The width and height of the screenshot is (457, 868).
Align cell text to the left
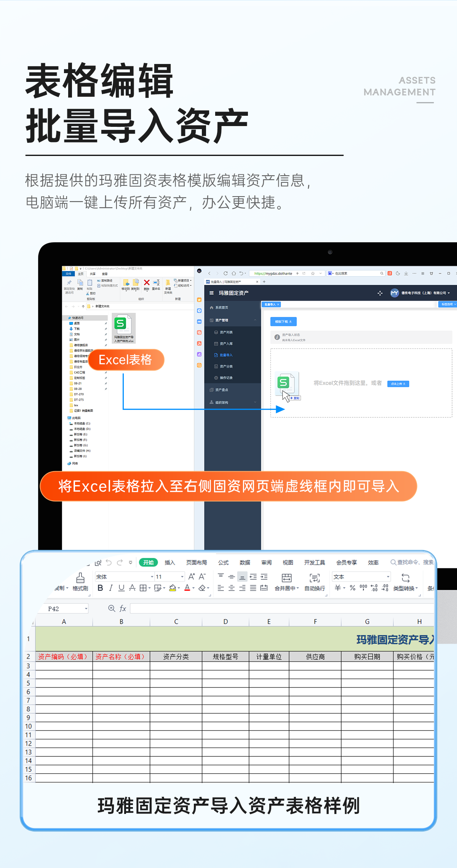pyautogui.click(x=221, y=588)
